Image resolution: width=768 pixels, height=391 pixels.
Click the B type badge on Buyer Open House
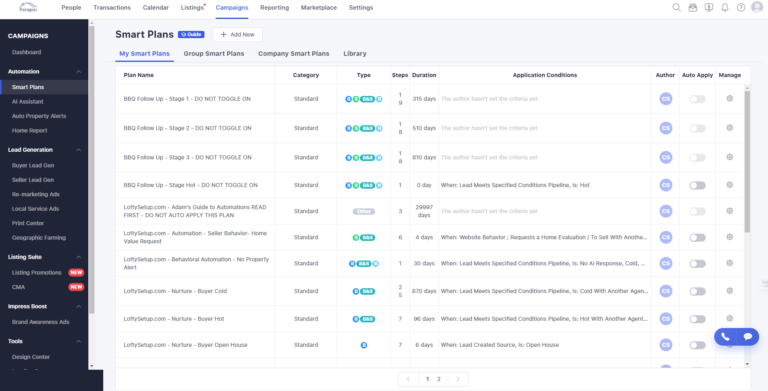click(x=363, y=345)
